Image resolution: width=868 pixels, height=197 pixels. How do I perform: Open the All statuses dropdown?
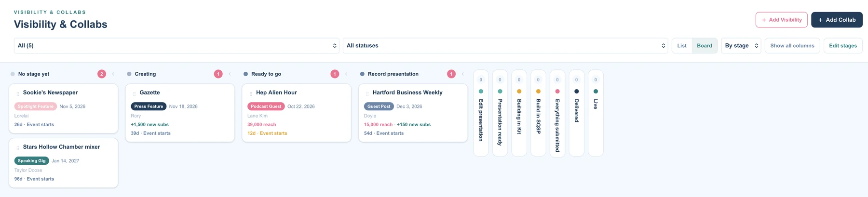(x=505, y=46)
